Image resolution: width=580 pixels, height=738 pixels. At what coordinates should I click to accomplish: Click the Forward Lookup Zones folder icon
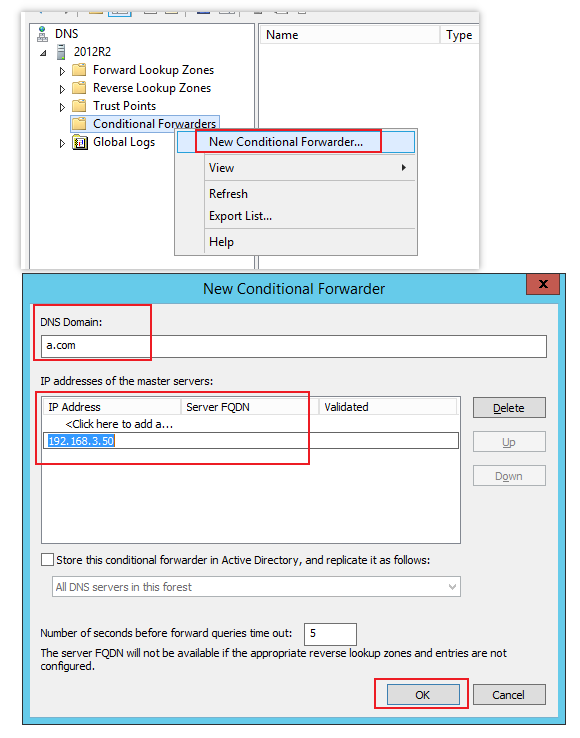coord(79,70)
